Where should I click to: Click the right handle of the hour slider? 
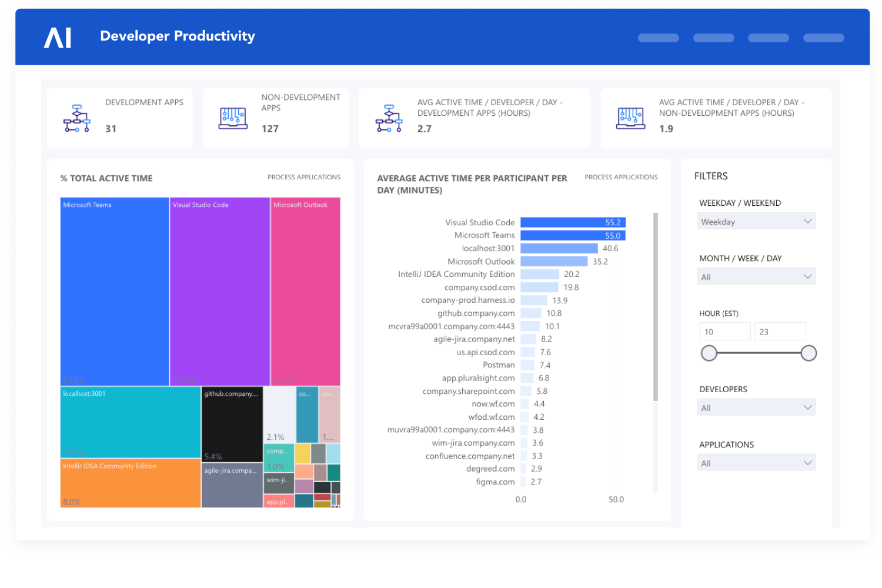[x=808, y=353]
